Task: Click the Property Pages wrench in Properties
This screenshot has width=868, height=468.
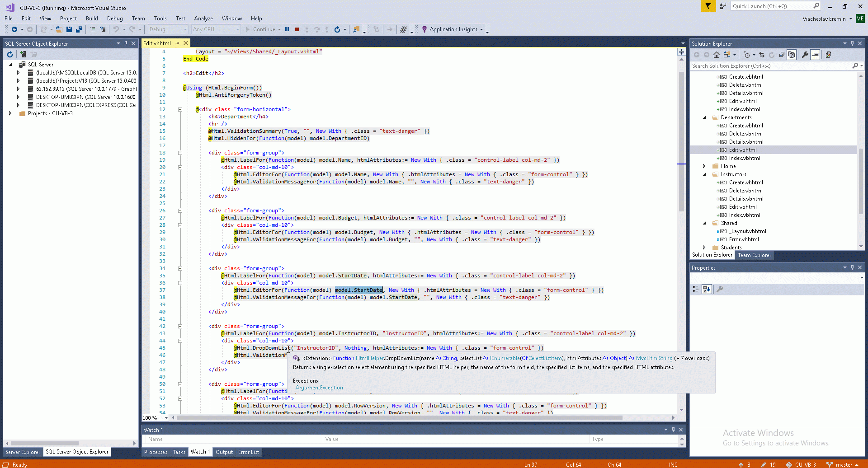Action: (720, 289)
